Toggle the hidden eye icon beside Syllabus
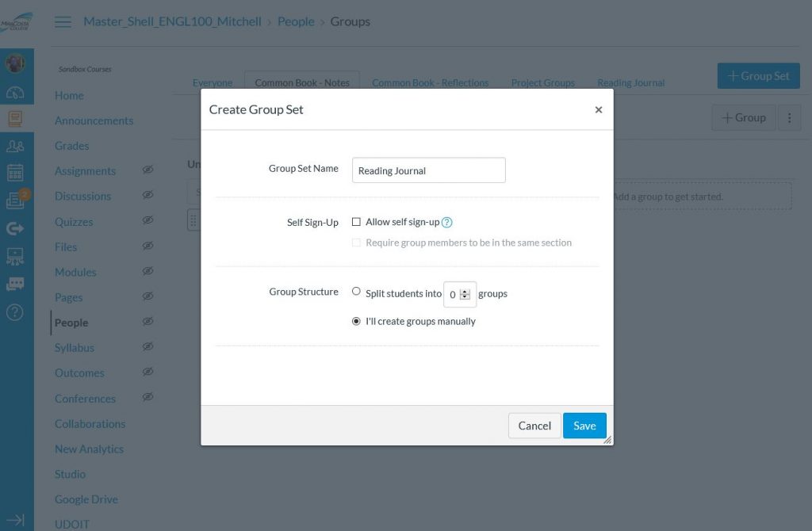The image size is (812, 531). pyautogui.click(x=148, y=347)
